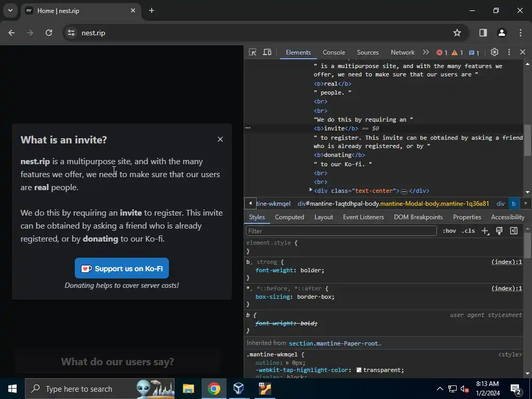Viewport: 532px width, 399px height.
Task: Click the three-dot actions on selected DOM line
Action: coord(248,128)
